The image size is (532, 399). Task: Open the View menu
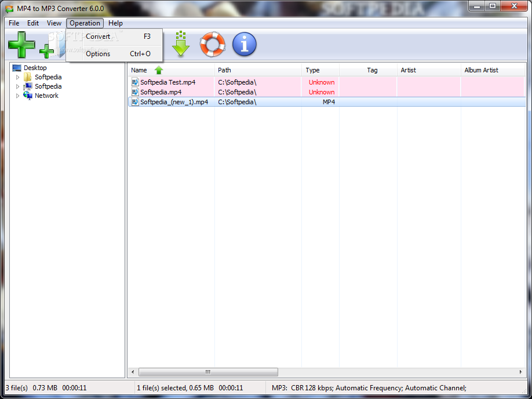pyautogui.click(x=54, y=23)
